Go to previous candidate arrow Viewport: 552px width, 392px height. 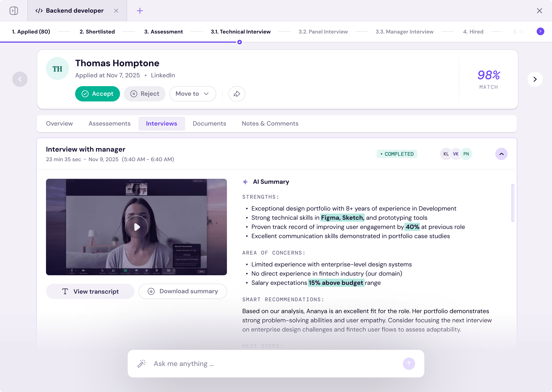[20, 79]
